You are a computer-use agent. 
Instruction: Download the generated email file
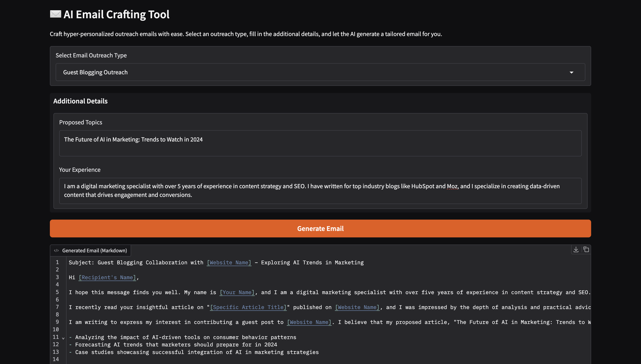(x=576, y=249)
